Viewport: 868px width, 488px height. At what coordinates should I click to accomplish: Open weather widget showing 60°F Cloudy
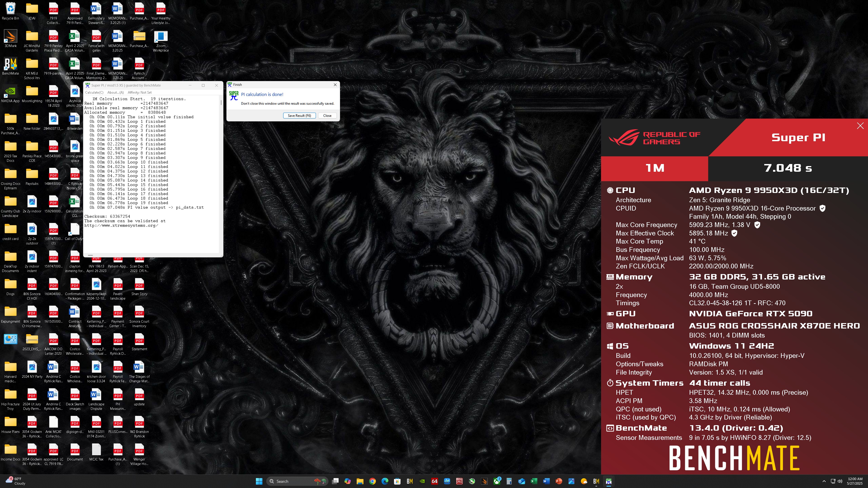click(x=15, y=481)
